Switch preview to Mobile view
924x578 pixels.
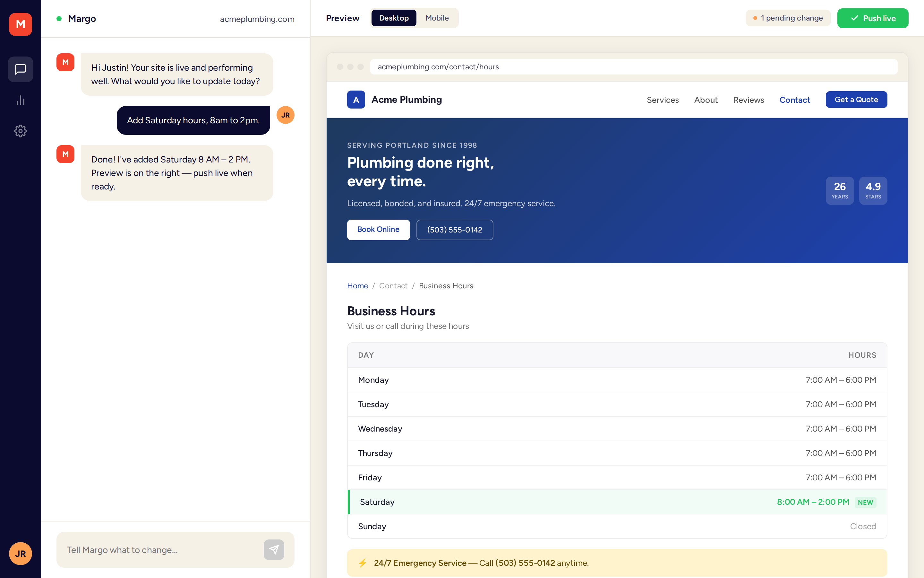437,18
